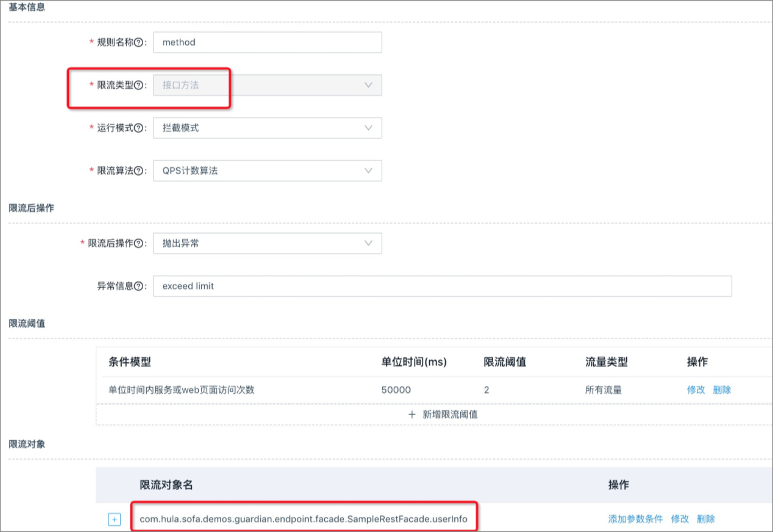Image resolution: width=773 pixels, height=532 pixels.
Task: Click the help icon beside 限流后操作
Action: pyautogui.click(x=139, y=243)
